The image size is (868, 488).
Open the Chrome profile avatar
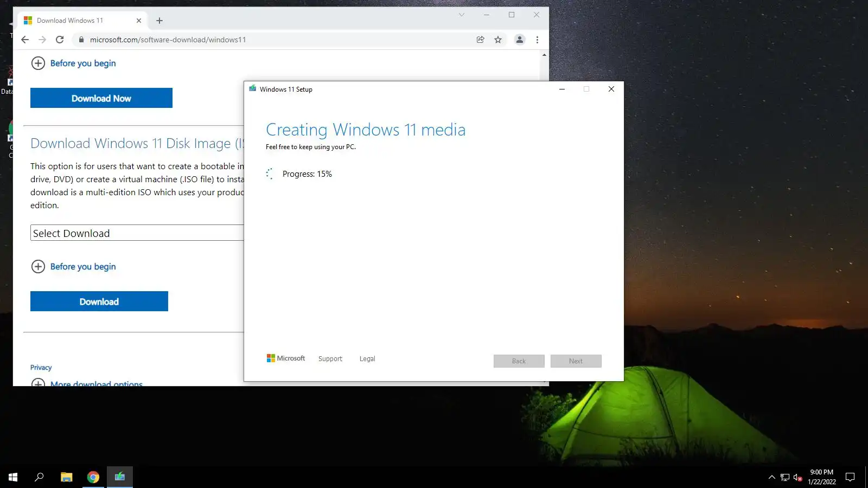(520, 40)
